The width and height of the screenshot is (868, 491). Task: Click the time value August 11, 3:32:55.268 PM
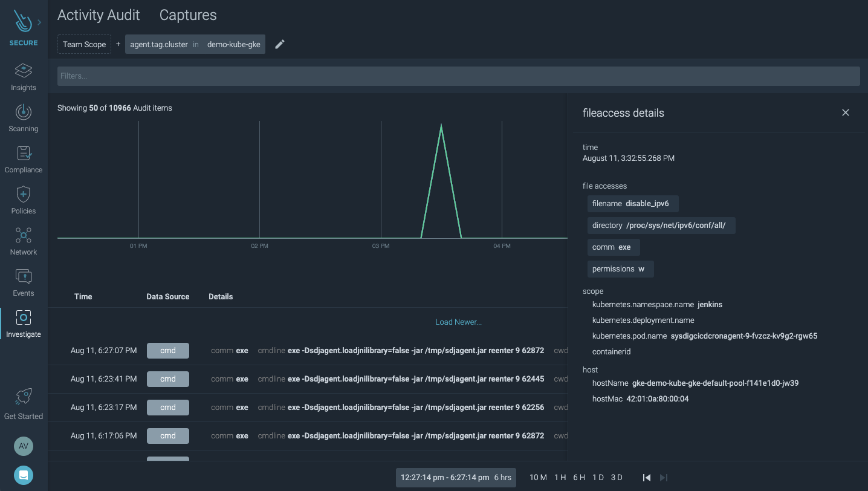[629, 158]
